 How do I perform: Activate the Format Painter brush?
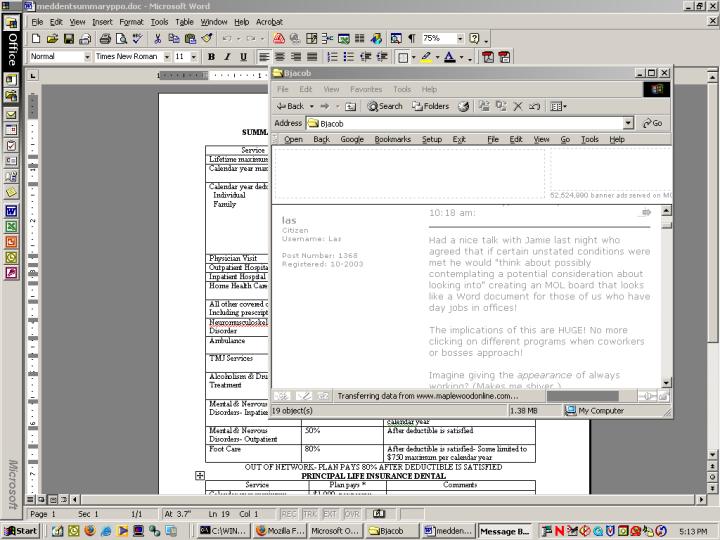point(207,39)
